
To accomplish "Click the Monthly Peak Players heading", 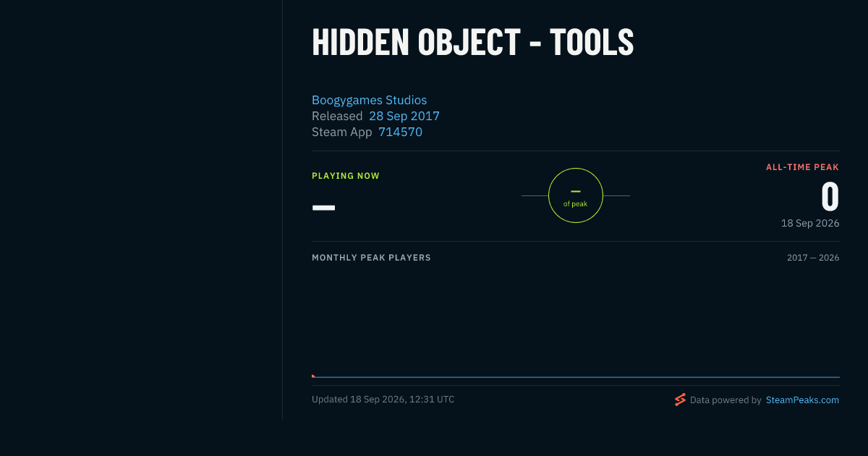I will pos(371,258).
